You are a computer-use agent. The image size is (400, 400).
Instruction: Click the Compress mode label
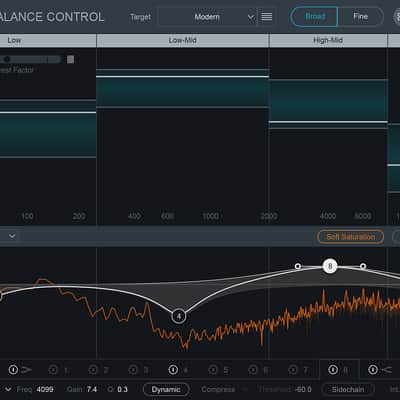coord(218,389)
